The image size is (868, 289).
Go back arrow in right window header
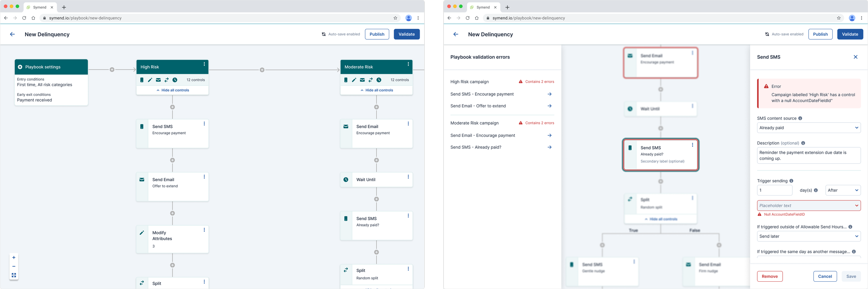coord(456,34)
